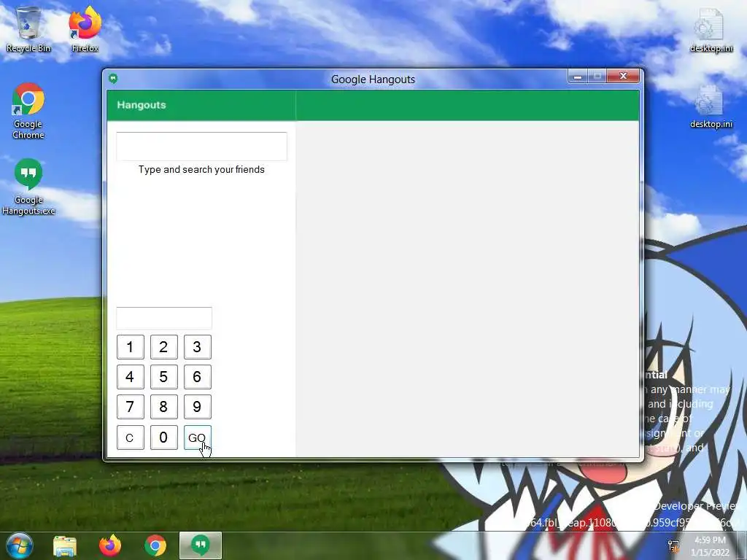Tap digit 0 on the keypad
This screenshot has width=747, height=560.
[x=164, y=437]
